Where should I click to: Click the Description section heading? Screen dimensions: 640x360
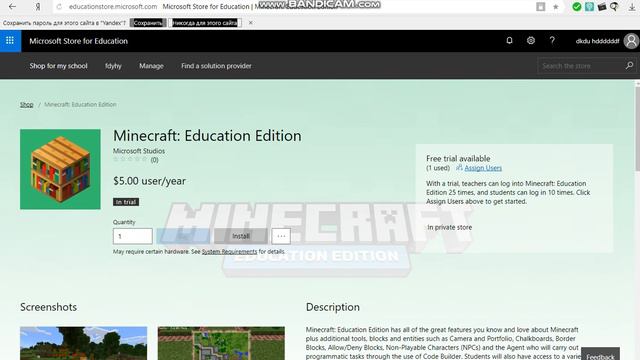[x=333, y=307]
